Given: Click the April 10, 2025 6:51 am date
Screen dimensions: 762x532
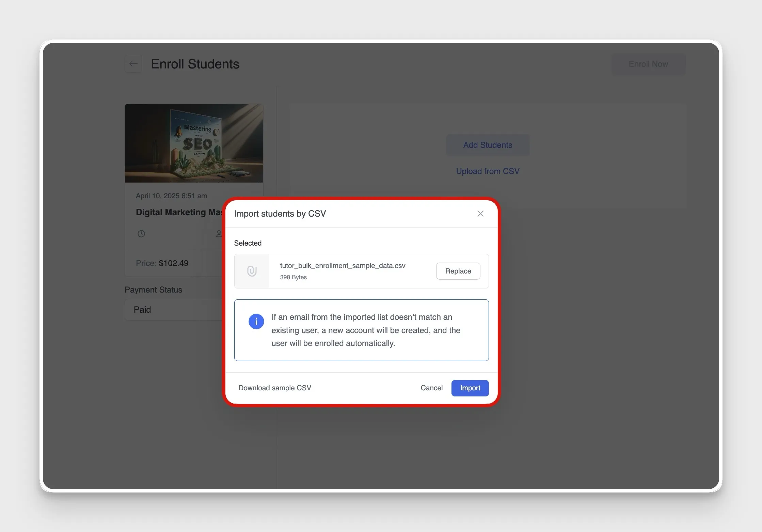Looking at the screenshot, I should click(x=171, y=196).
